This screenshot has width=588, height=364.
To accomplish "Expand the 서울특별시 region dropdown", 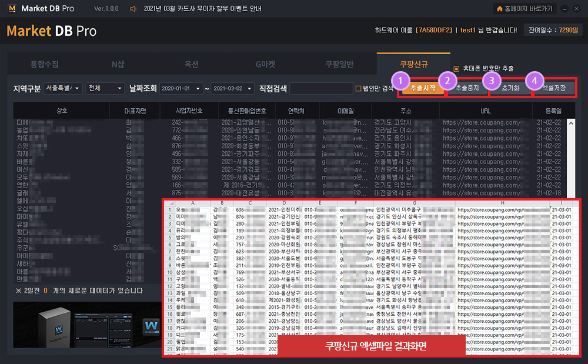I will [x=63, y=89].
